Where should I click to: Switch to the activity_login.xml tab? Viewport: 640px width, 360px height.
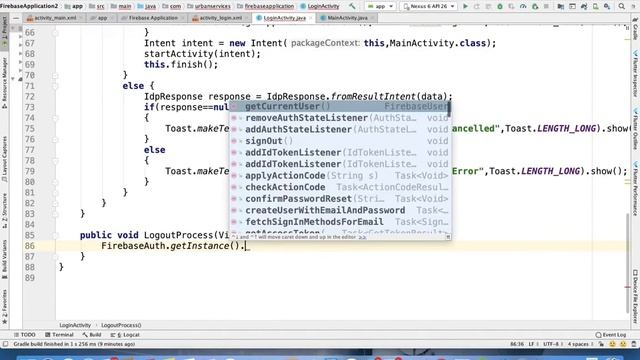tap(221, 18)
